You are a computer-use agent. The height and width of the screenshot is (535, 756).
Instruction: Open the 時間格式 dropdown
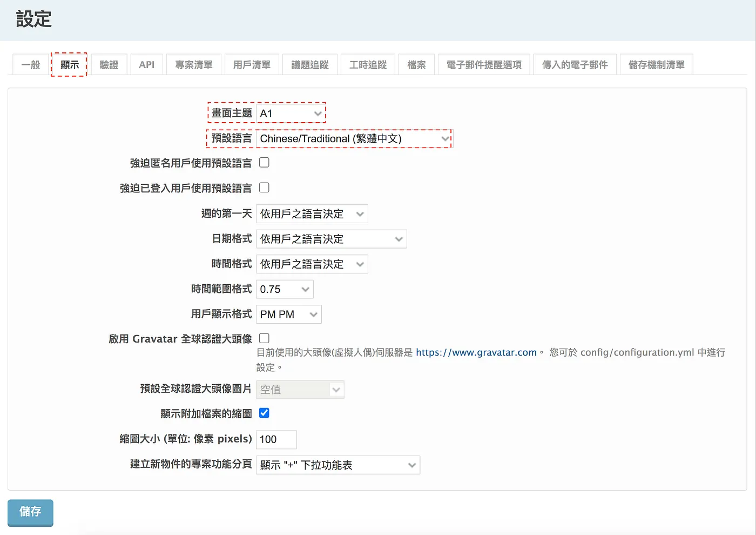(312, 264)
